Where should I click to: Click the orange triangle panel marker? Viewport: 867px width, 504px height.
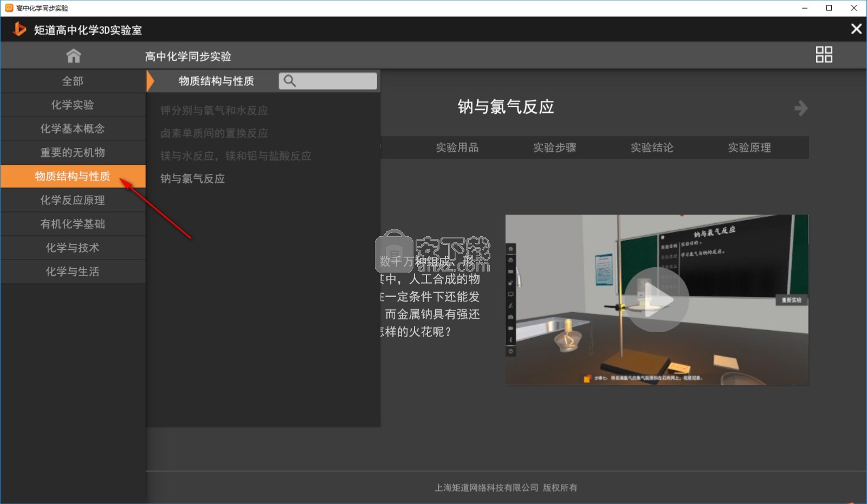click(x=150, y=81)
